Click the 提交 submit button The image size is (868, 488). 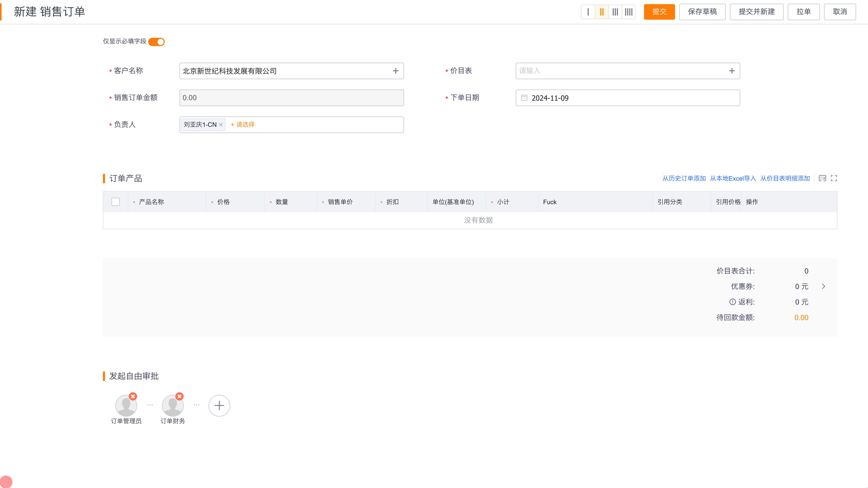[x=659, y=12]
